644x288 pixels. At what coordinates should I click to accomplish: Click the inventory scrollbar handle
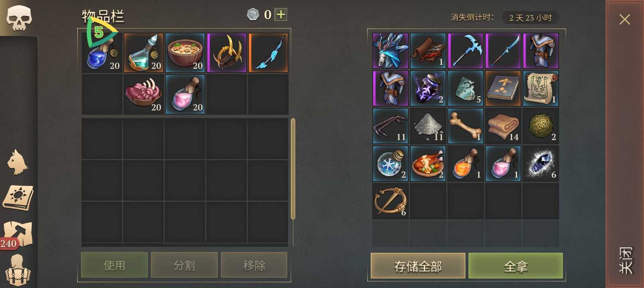tap(293, 169)
